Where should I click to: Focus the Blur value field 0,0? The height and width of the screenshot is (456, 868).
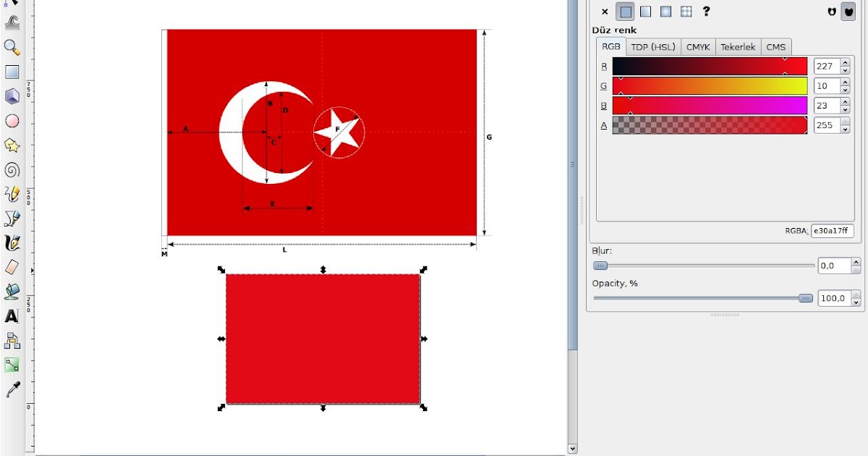(x=834, y=266)
